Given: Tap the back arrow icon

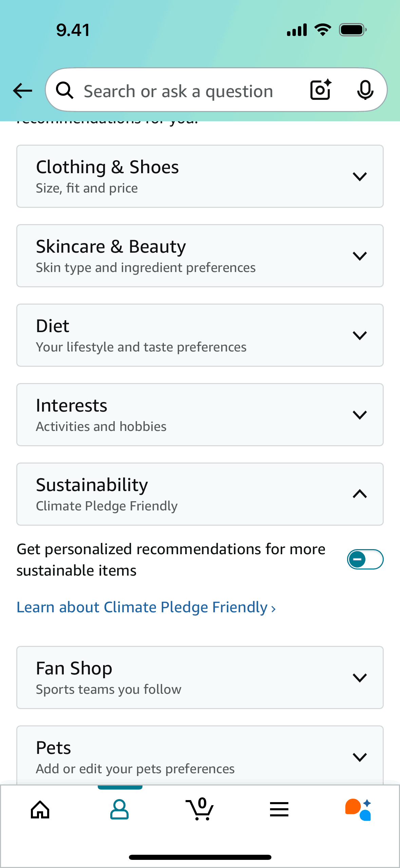Looking at the screenshot, I should 23,91.
